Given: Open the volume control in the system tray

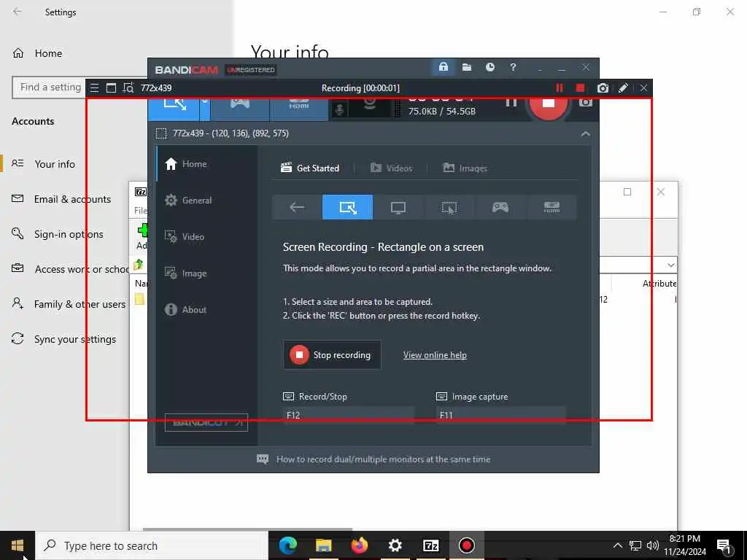Looking at the screenshot, I should 653,545.
